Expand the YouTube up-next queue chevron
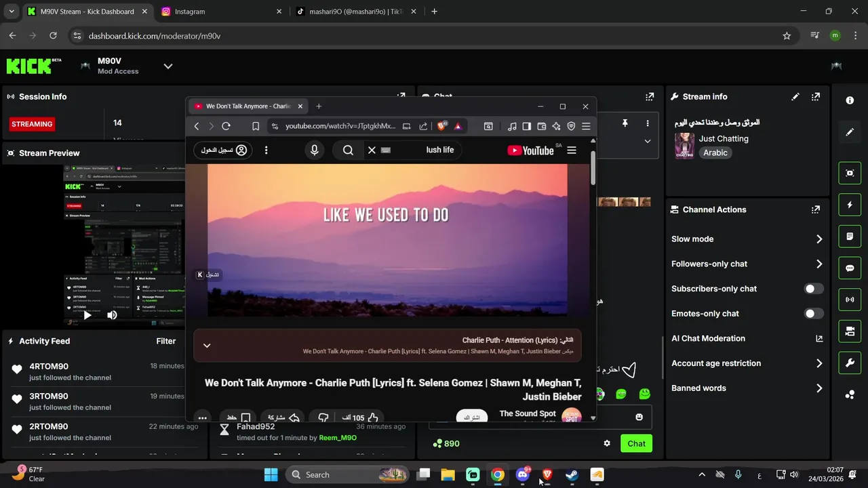The image size is (868, 488). coord(207,346)
